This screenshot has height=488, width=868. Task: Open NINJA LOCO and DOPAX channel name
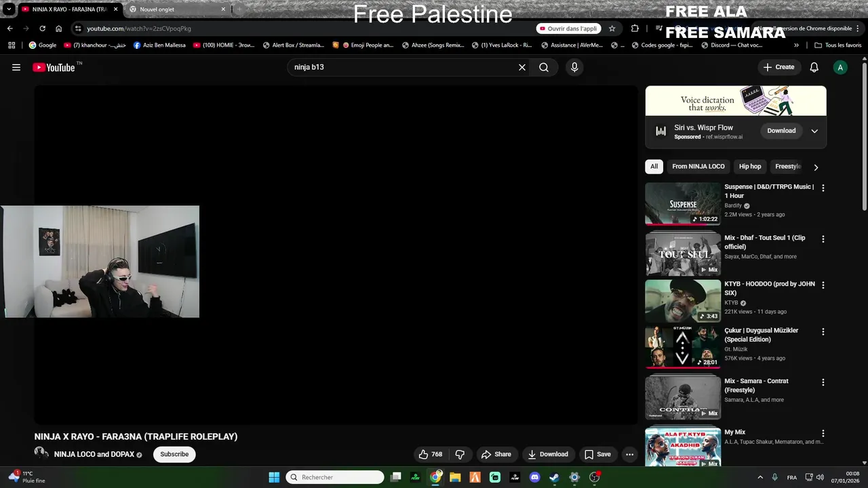[x=94, y=454]
